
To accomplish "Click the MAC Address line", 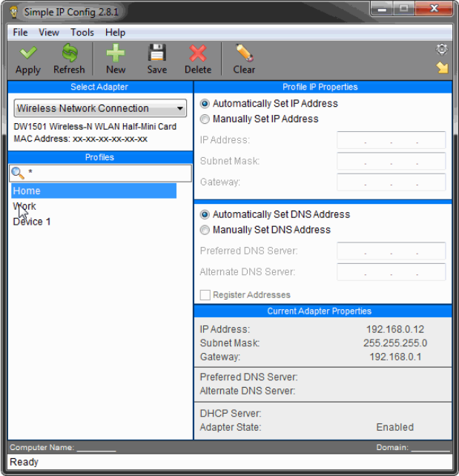I will click(x=80, y=139).
